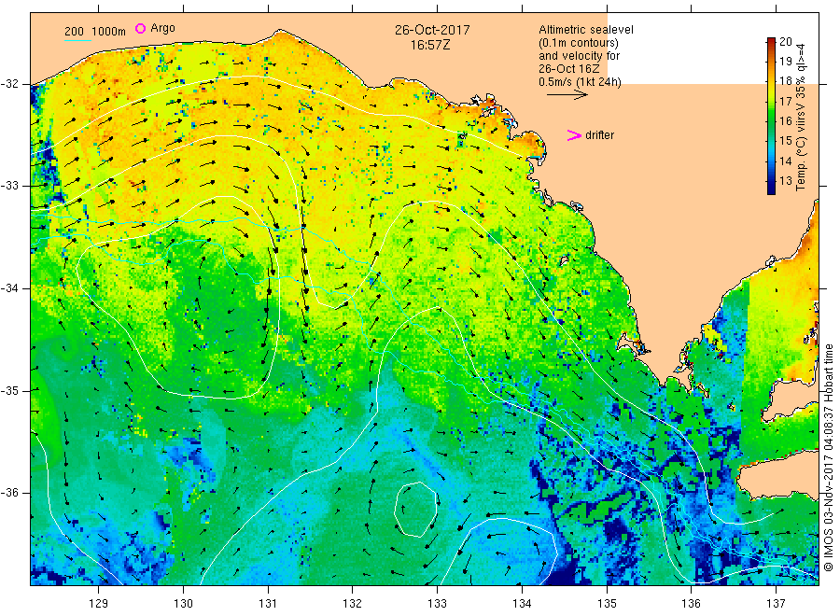840x616 pixels.
Task: Click the longitude label '131'
Action: [268, 604]
